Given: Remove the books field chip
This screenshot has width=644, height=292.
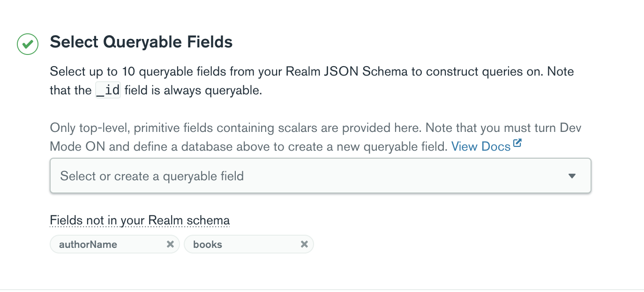Looking at the screenshot, I should click(304, 244).
